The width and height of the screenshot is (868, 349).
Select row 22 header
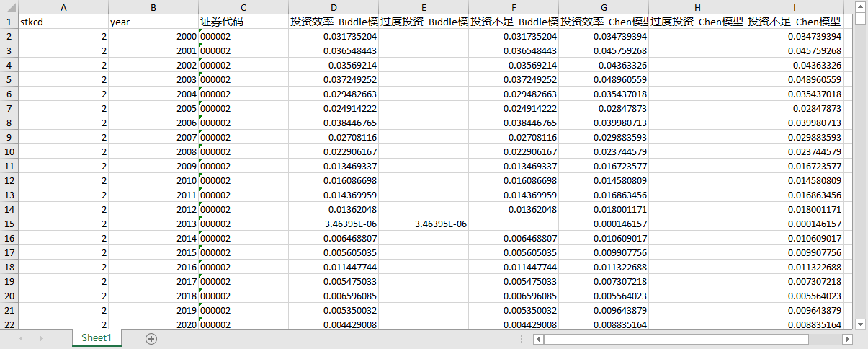(x=9, y=324)
